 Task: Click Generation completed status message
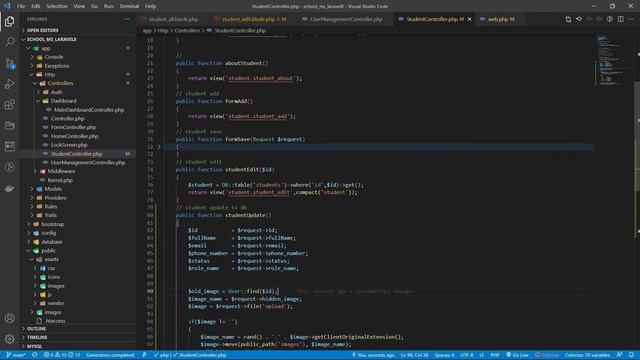coord(110,355)
